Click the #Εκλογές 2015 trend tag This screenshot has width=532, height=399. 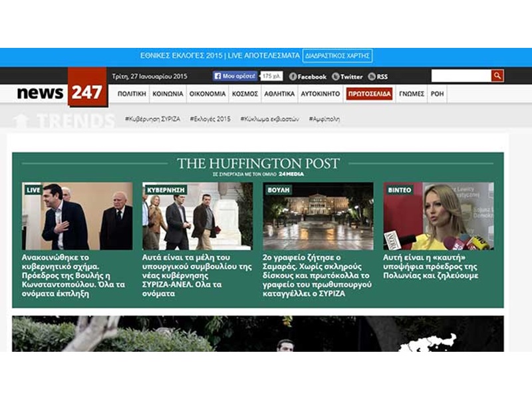point(210,119)
